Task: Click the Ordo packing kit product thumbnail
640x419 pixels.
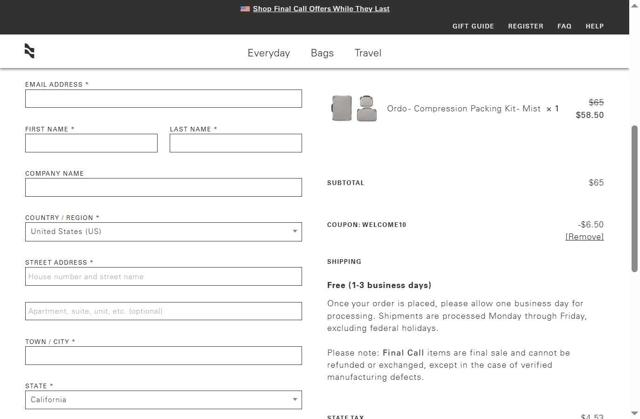Action: (x=354, y=108)
